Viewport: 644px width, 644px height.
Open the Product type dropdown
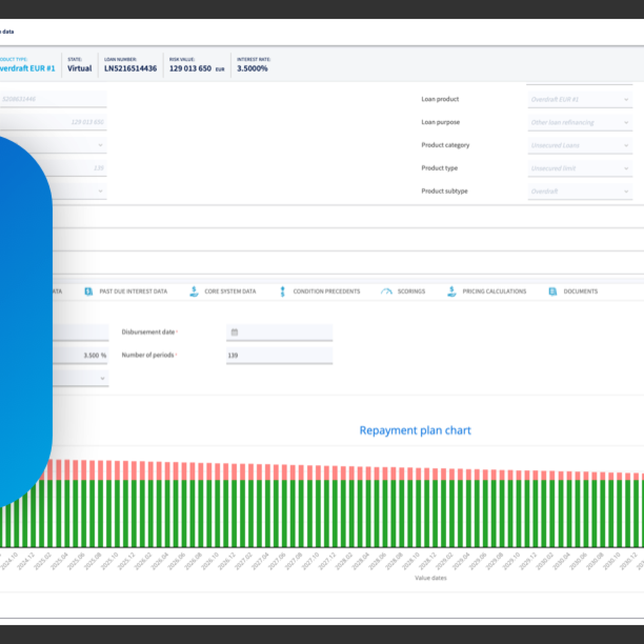626,168
